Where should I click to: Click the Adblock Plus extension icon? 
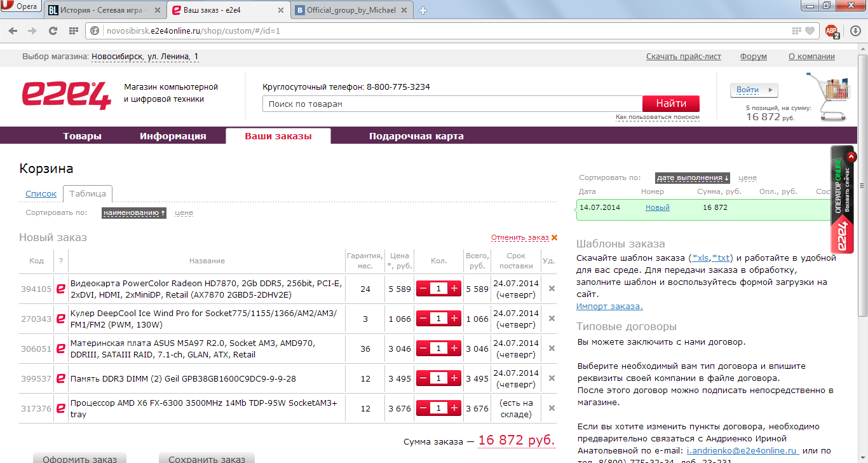[832, 31]
